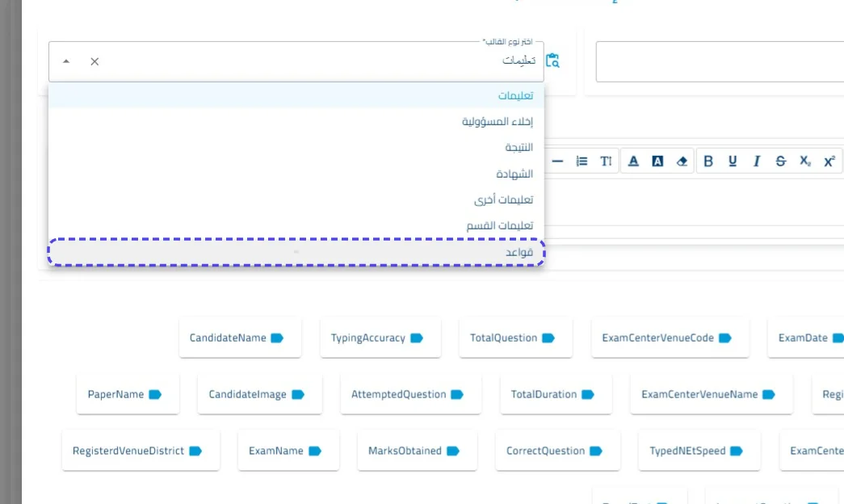Insert the TypingAccuracy tag
Screen dimensions: 844x504
tap(380, 338)
